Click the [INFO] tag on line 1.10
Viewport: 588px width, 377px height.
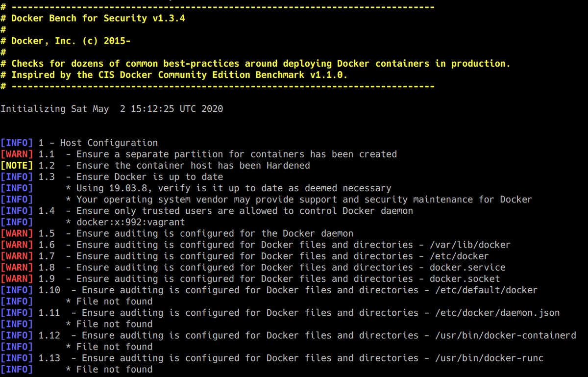pos(17,290)
